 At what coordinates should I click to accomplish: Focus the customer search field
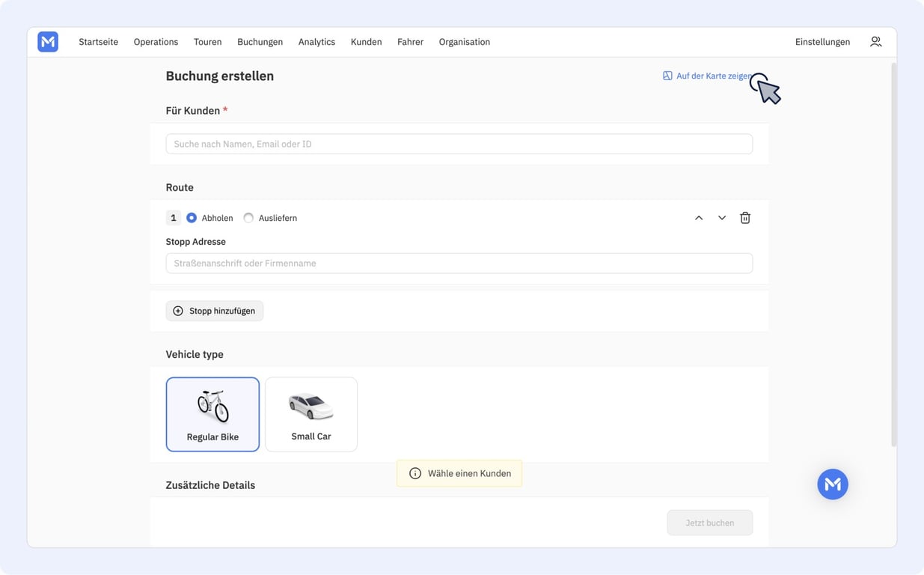(459, 144)
